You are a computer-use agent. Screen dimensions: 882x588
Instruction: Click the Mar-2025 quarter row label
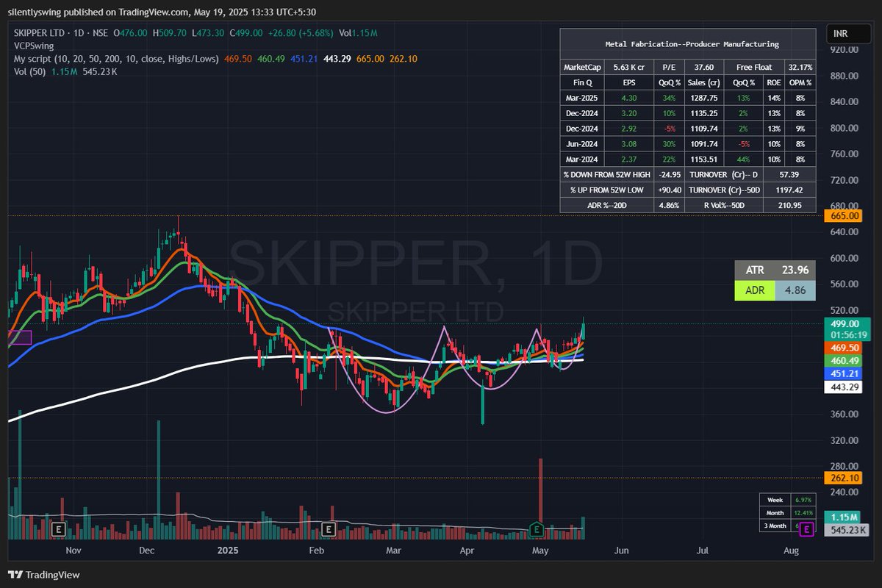click(x=583, y=98)
